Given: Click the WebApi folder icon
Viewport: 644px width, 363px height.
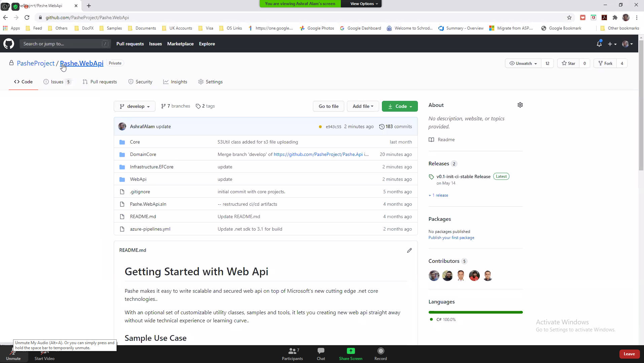Looking at the screenshot, I should click(x=122, y=179).
